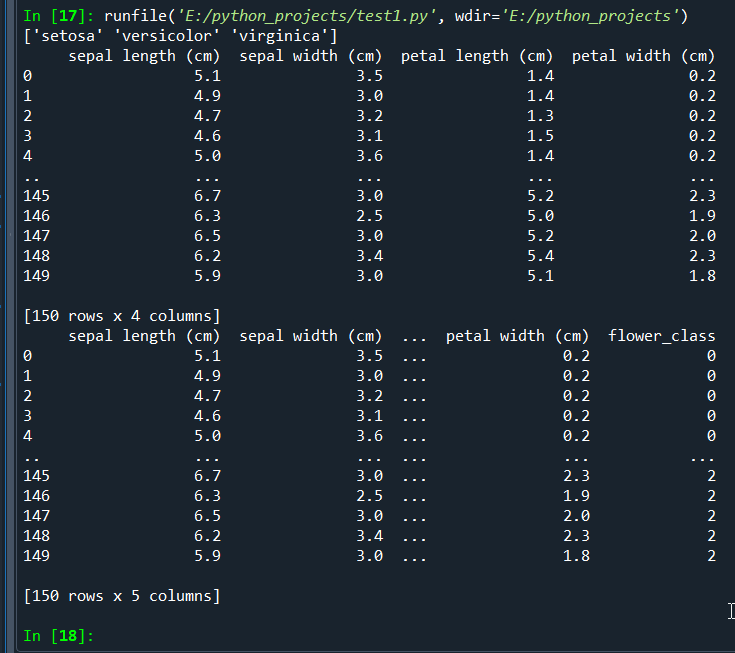Click second table's sepal length (cm) header
Viewport: 735px width, 653px height.
pos(144,336)
